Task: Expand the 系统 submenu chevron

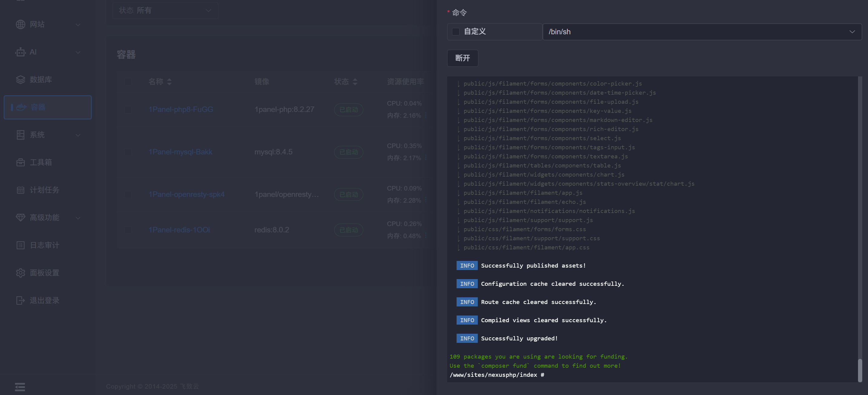Action: 78,135
